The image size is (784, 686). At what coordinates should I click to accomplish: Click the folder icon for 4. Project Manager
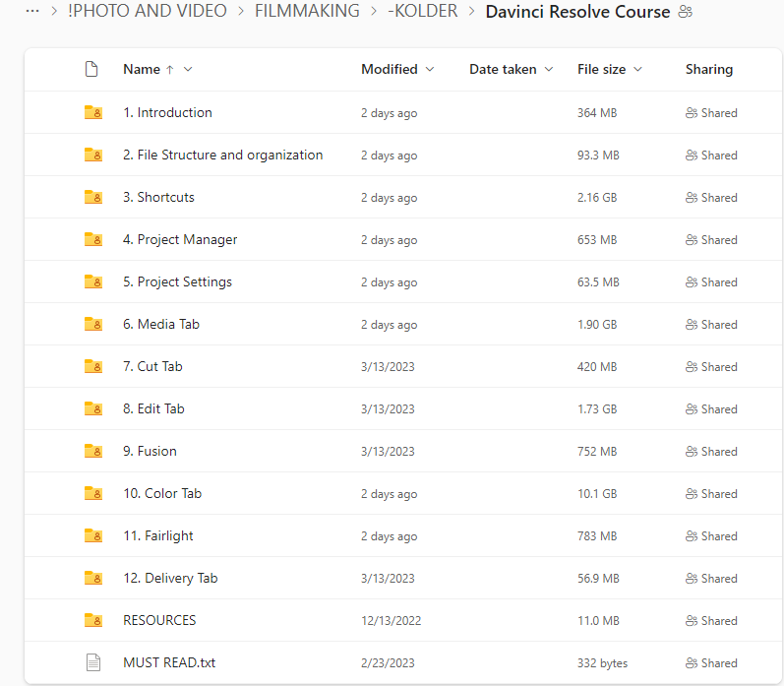coord(93,240)
